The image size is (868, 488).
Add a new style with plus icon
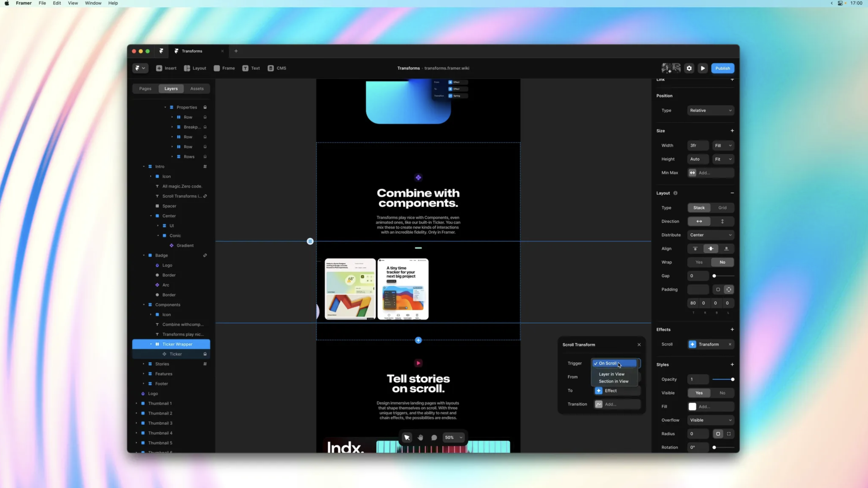pyautogui.click(x=732, y=365)
